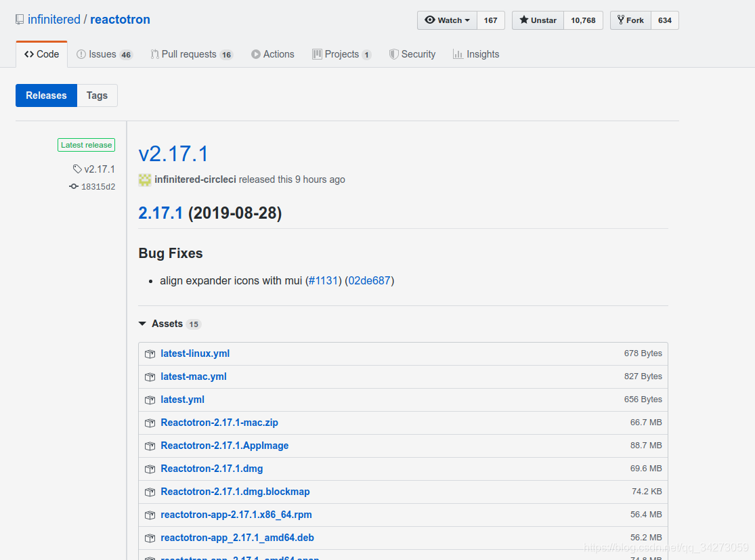The width and height of the screenshot is (755, 560).
Task: Click the 88.7 MB size text
Action: tap(646, 446)
